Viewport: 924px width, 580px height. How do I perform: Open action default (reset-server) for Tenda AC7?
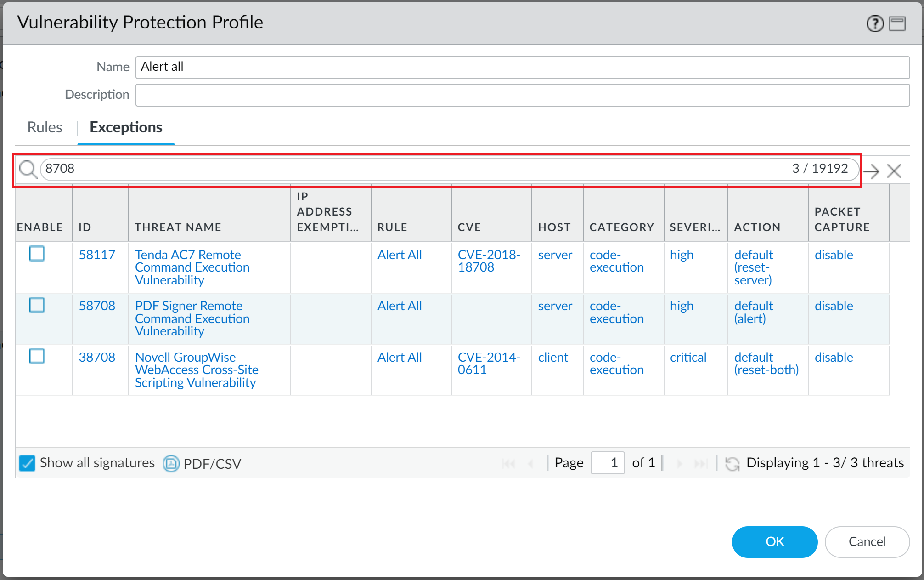[x=753, y=267]
